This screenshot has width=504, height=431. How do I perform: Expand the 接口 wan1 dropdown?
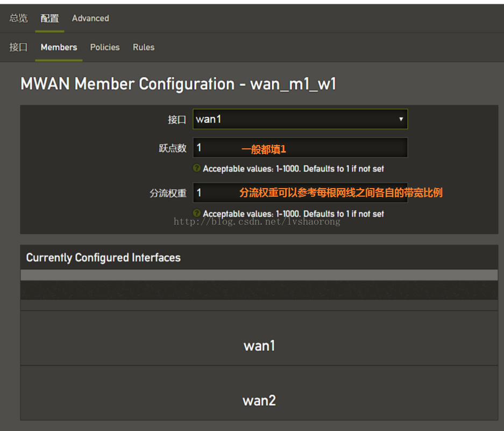tap(300, 119)
